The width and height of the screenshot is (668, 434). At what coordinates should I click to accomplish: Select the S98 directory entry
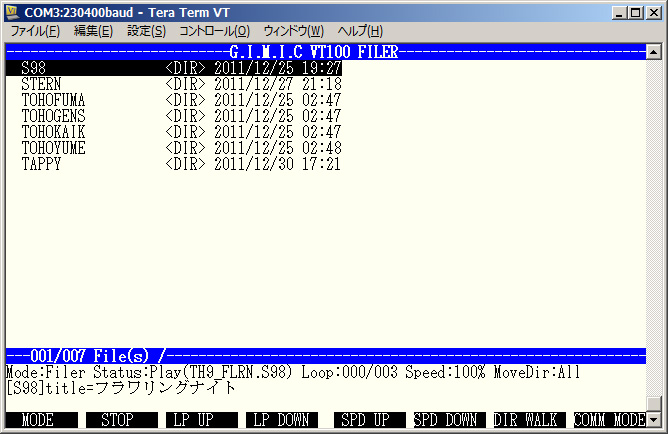[x=34, y=68]
